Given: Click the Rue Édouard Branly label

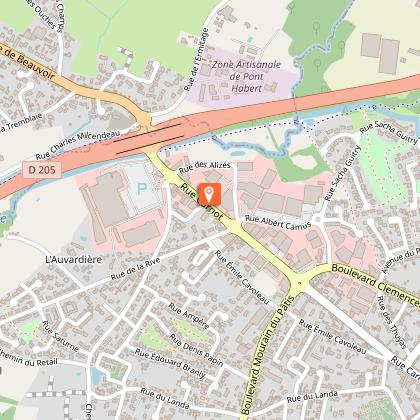Looking at the screenshot, I should pos(170,363).
